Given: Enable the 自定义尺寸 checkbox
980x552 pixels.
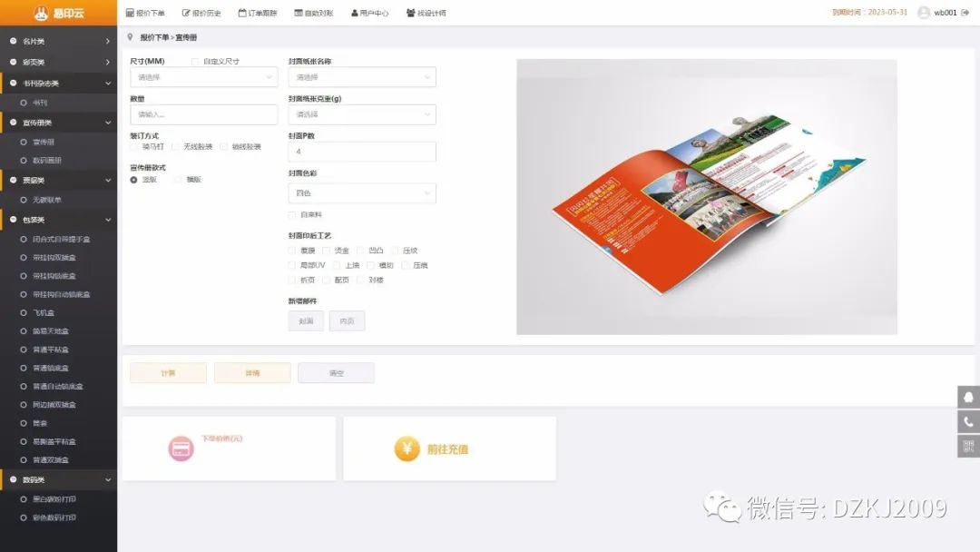Looking at the screenshot, I should pos(195,62).
